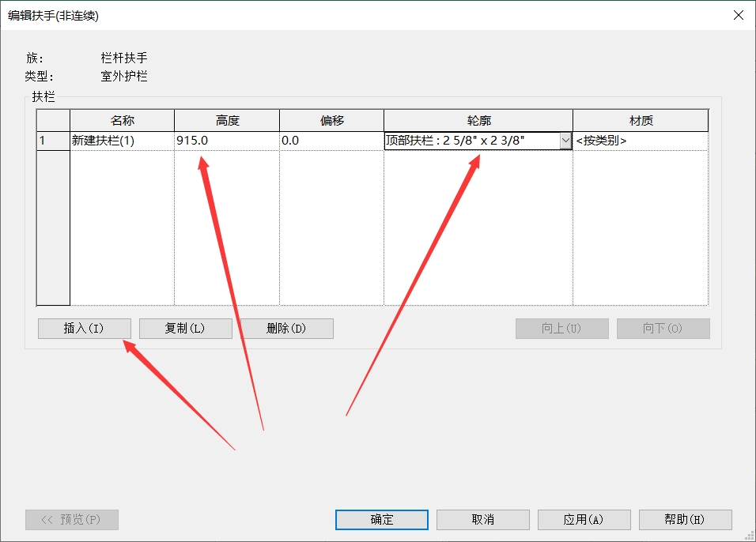Open help with 帮助(H)
This screenshot has height=542, width=756.
click(x=685, y=520)
